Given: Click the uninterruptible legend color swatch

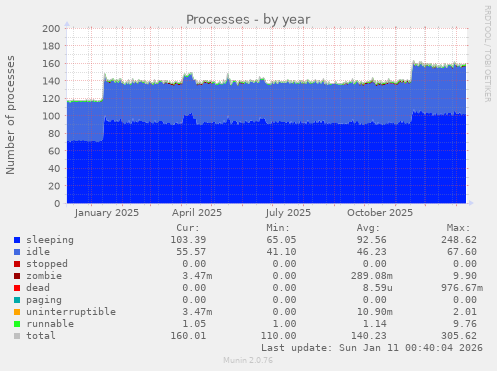Looking at the screenshot, I should (x=17, y=312).
